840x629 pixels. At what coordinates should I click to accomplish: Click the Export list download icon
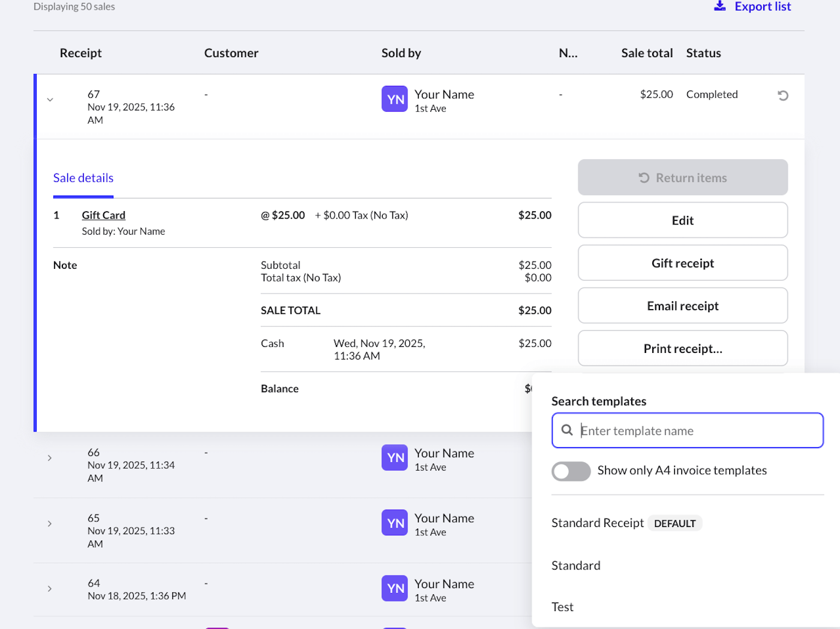coord(719,7)
